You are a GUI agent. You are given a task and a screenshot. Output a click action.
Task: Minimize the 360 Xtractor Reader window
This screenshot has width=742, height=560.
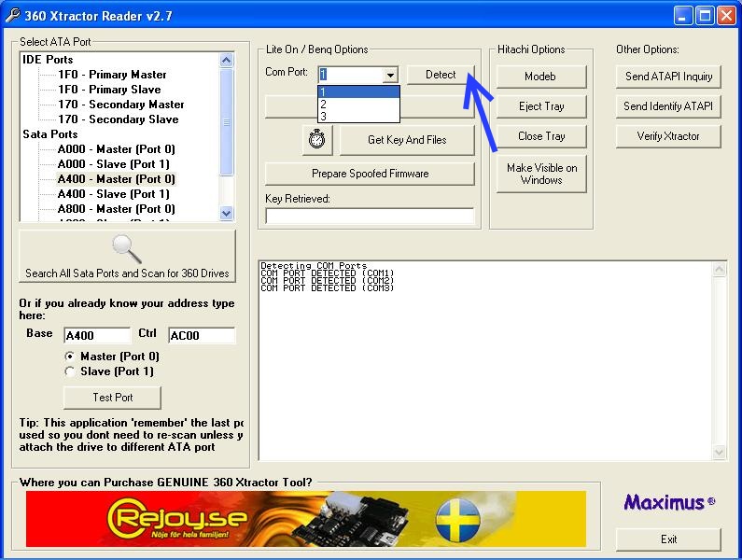[682, 16]
